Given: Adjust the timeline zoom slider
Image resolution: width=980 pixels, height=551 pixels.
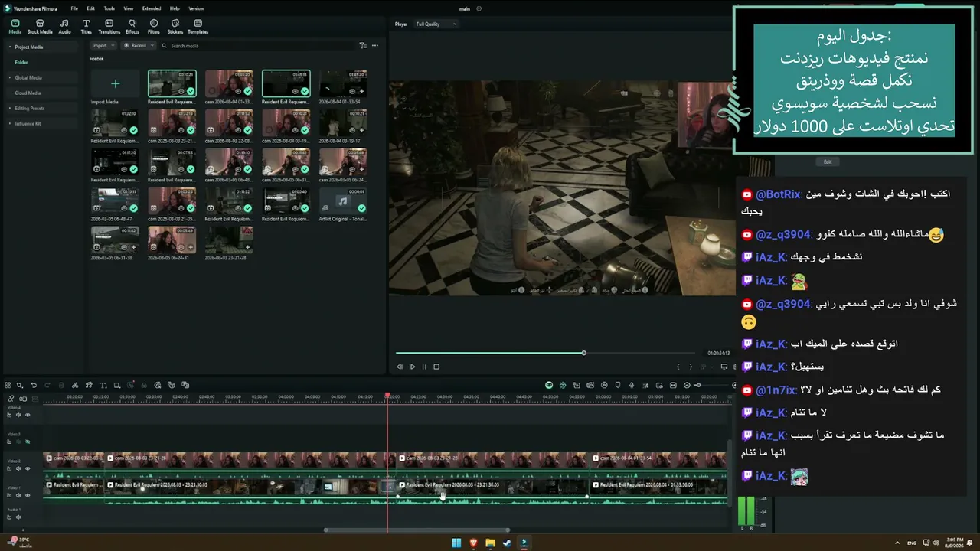Looking at the screenshot, I should (697, 385).
